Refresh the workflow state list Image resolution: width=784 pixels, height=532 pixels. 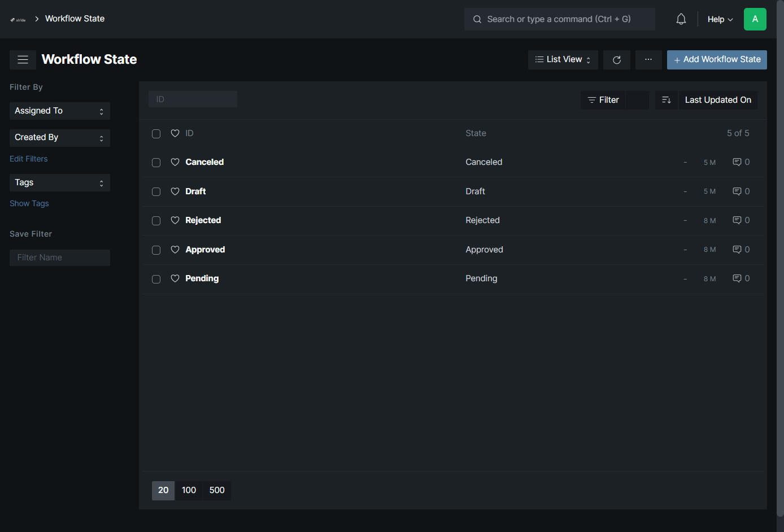[617, 60]
